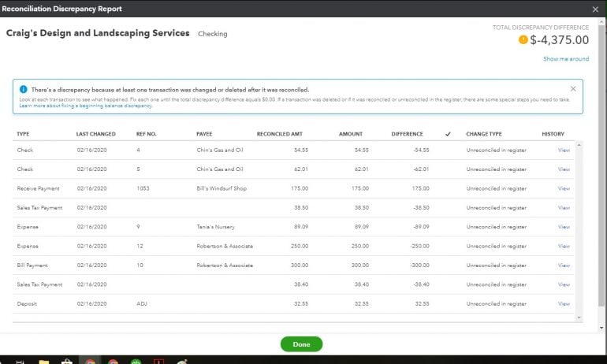
Task: View history for the ADJ deposit
Action: point(564,303)
